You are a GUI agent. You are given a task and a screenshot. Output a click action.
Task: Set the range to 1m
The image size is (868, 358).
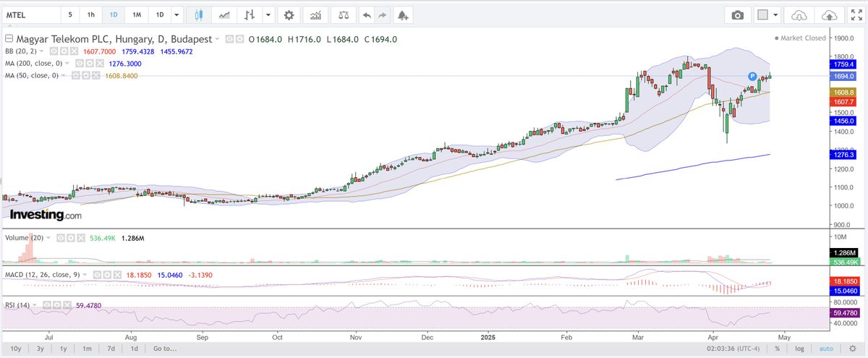[x=87, y=349]
